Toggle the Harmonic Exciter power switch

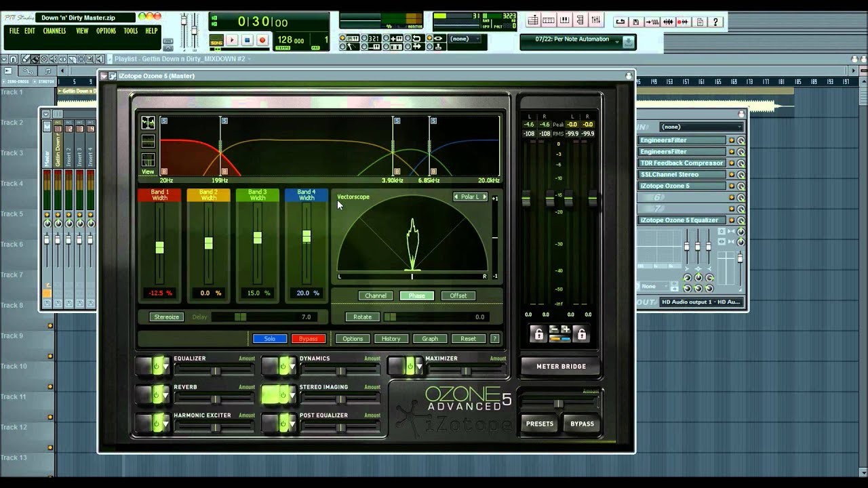click(156, 423)
